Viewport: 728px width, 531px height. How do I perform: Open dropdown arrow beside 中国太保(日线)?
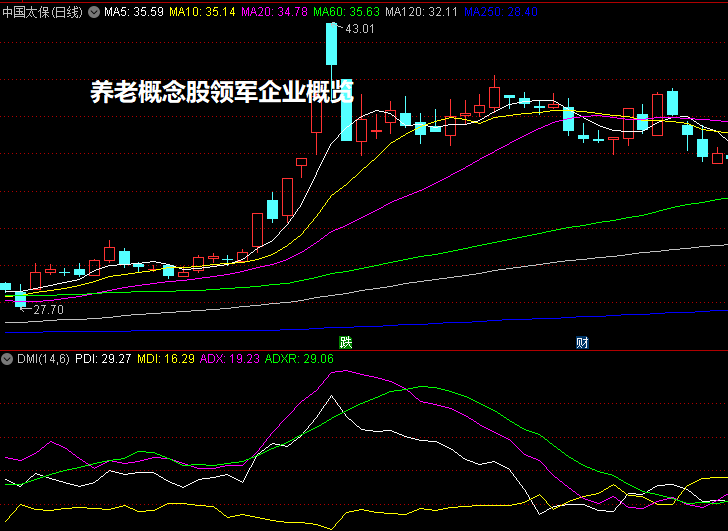point(94,12)
